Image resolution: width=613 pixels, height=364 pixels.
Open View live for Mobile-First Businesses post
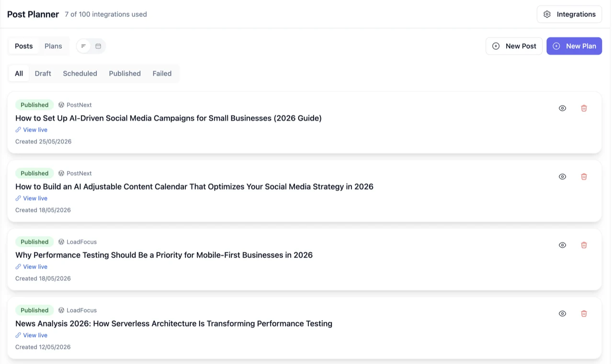pyautogui.click(x=31, y=267)
